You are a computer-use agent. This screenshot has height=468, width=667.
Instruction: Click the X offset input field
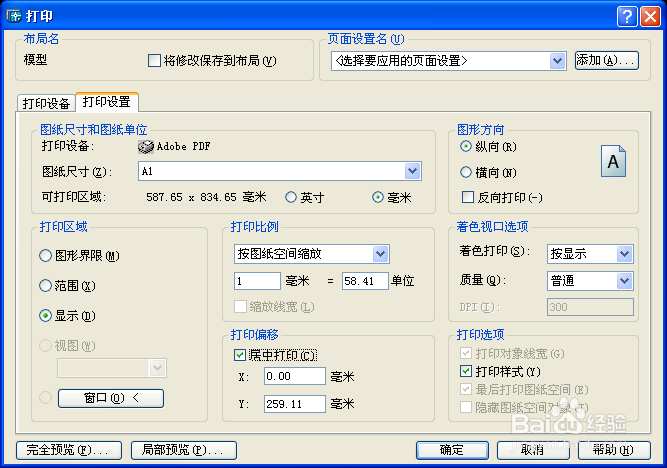(294, 377)
